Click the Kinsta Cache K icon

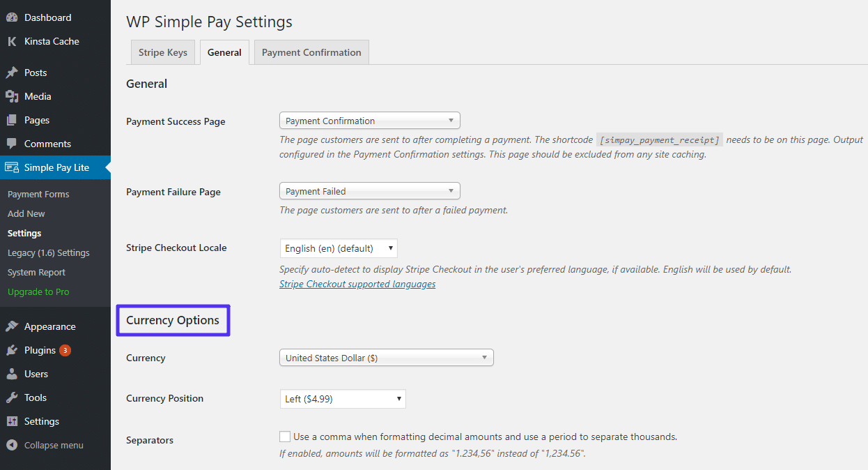[12, 41]
